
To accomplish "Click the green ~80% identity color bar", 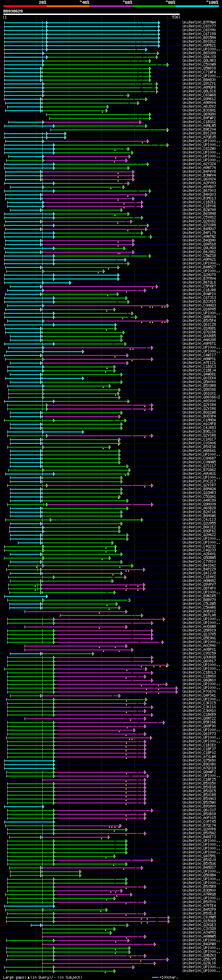I will point(154,6).
